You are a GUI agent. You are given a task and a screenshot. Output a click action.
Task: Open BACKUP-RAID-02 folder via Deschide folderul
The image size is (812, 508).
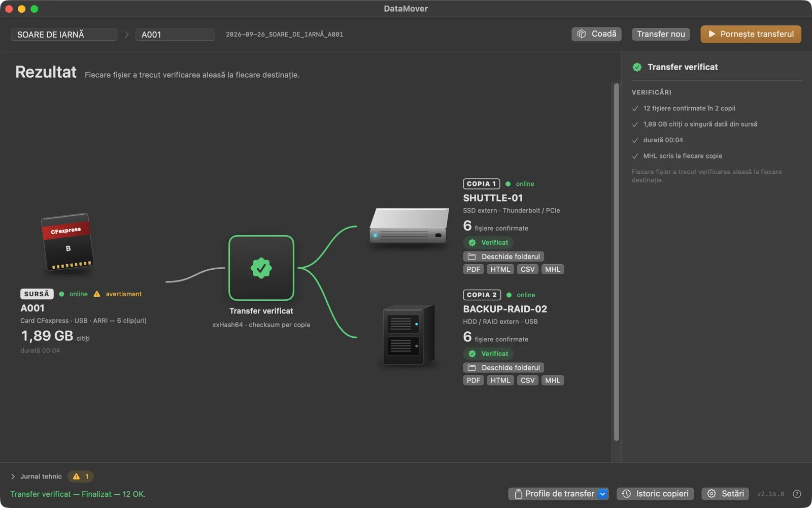click(x=503, y=368)
